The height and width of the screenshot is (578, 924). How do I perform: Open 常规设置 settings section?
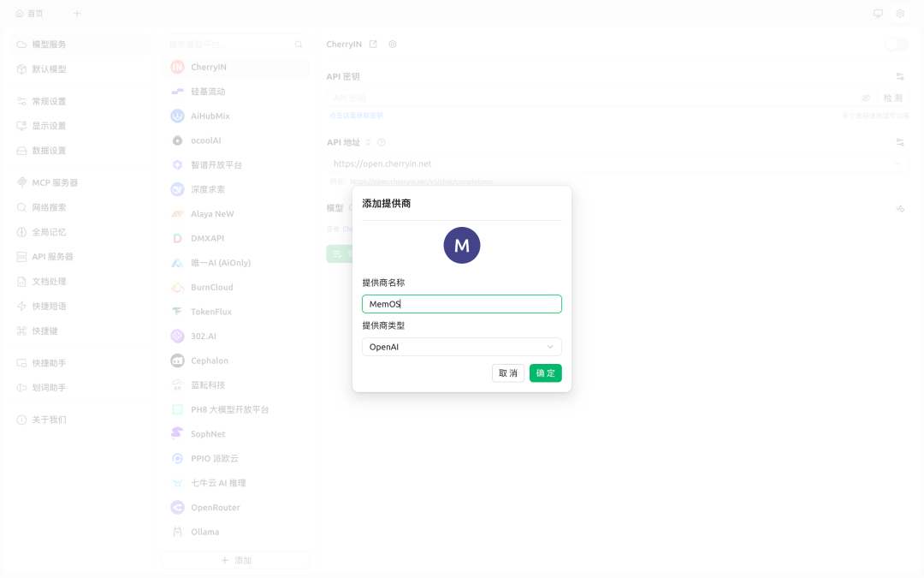[x=80, y=101]
